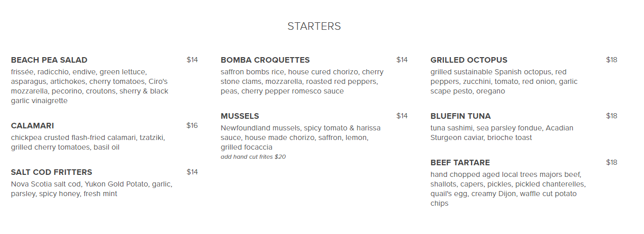The image size is (644, 234).
Task: Click the $16 price for Calamari
Action: [x=192, y=126]
